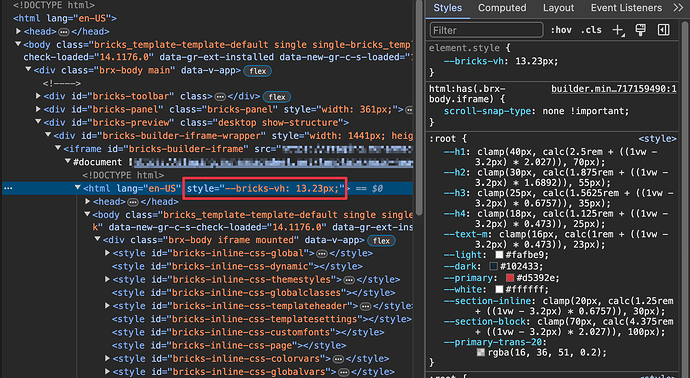690x378 pixels.
Task: Click flex badge on brx-body iframe mounted
Action: [x=381, y=241]
